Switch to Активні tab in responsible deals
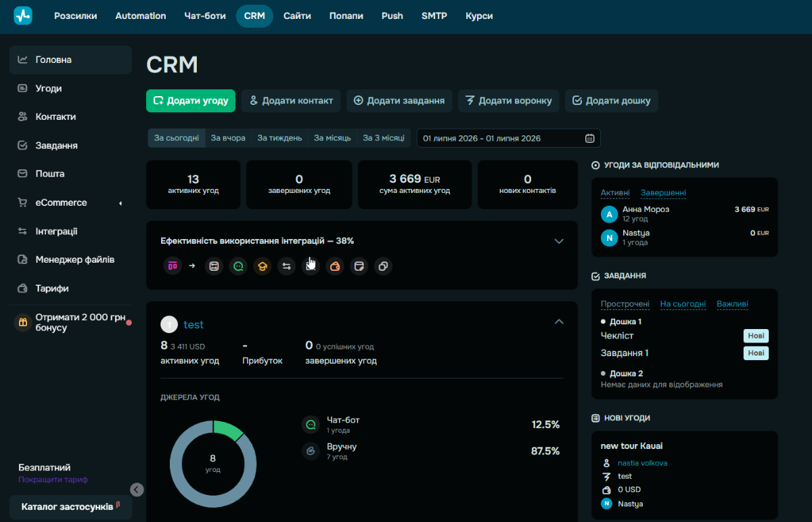 (x=615, y=193)
